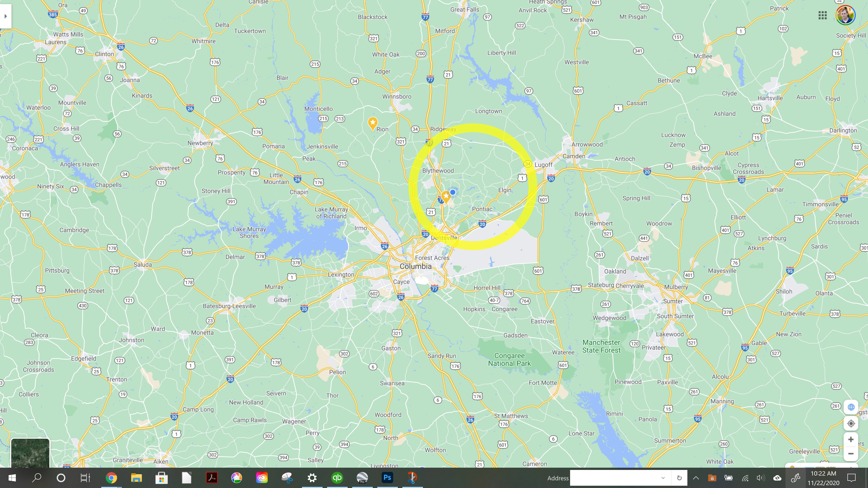Click the Address text field in the taskbar

point(614,478)
